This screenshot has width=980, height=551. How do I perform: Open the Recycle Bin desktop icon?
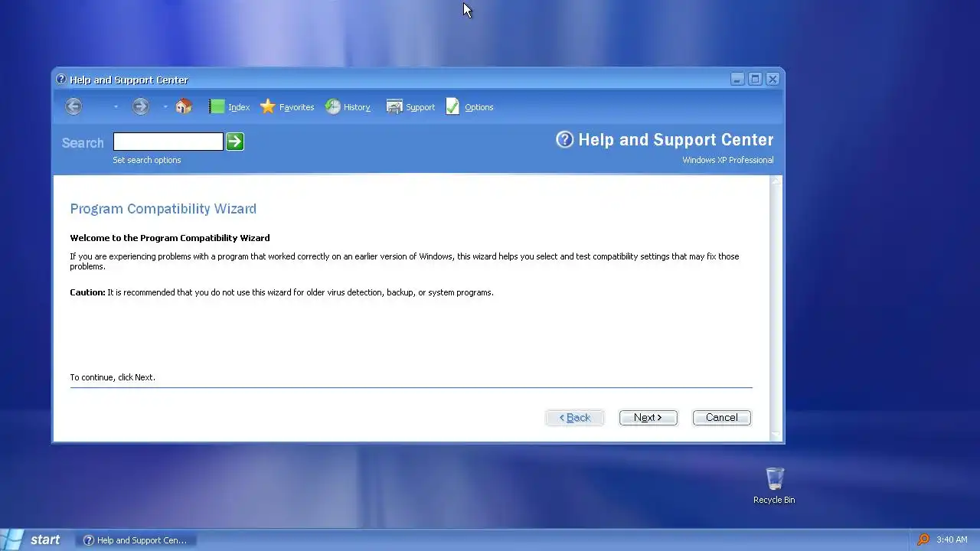[774, 486]
